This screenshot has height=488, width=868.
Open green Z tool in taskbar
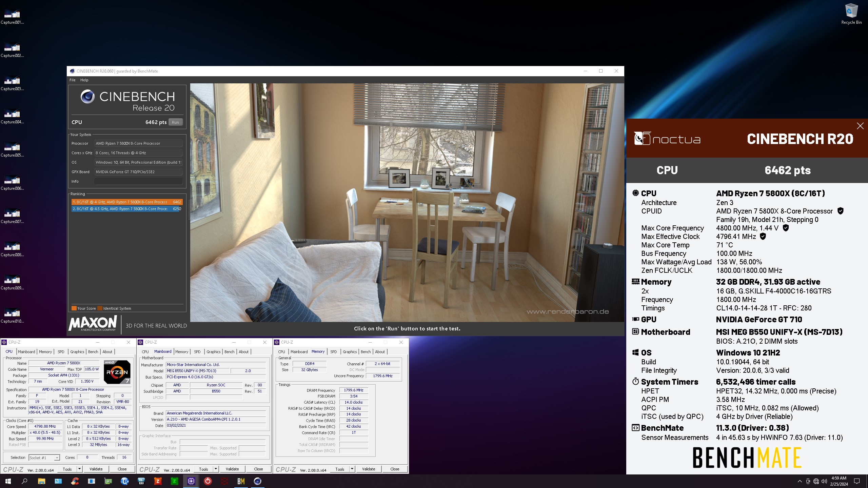coord(174,481)
